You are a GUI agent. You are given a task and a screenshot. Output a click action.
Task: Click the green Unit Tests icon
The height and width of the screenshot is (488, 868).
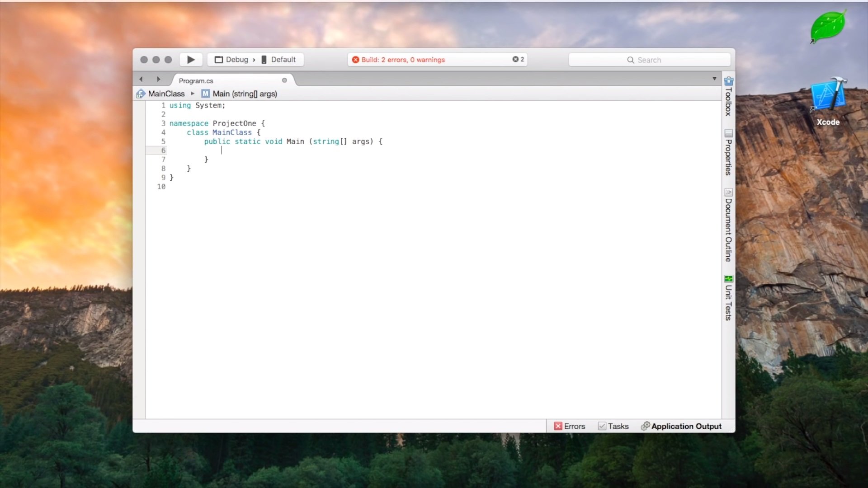(x=728, y=279)
